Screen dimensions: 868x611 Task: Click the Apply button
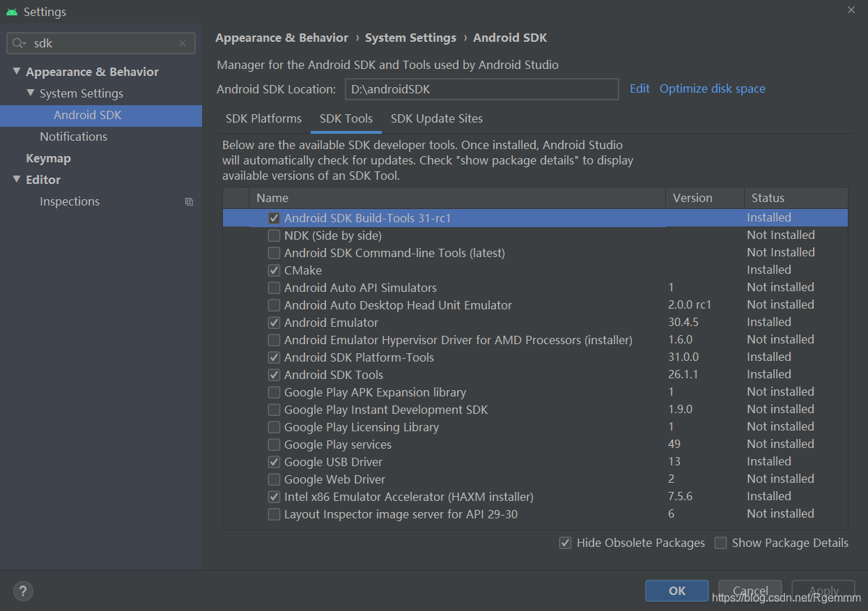coord(823,591)
